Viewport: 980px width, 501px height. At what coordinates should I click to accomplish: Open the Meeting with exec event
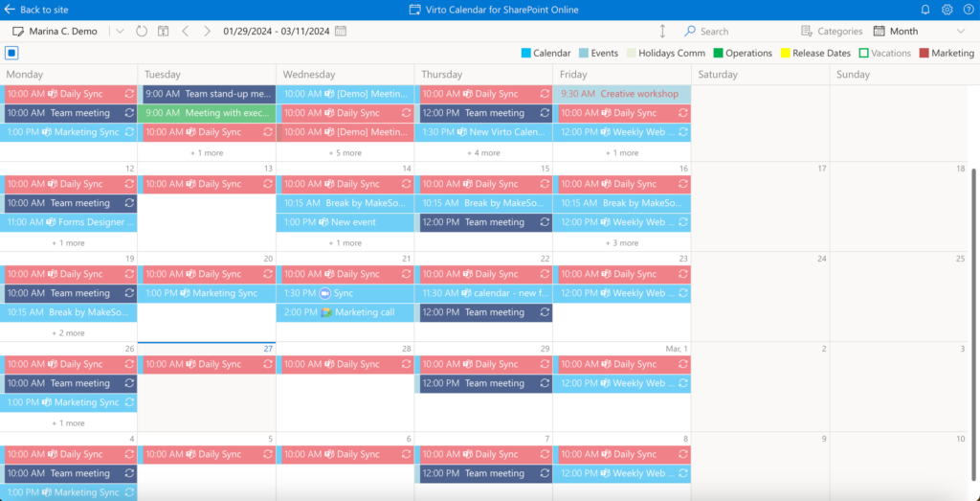[207, 113]
